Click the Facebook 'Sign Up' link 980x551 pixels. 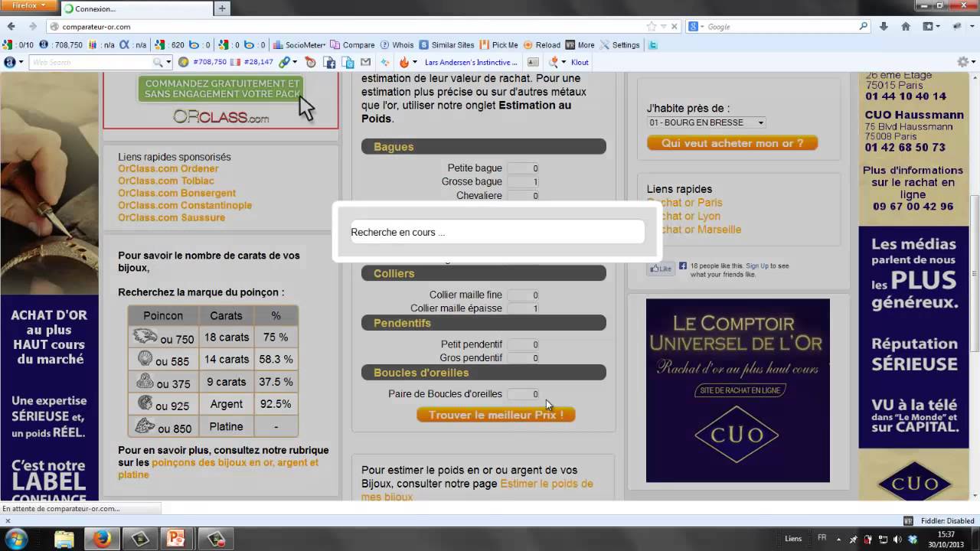pos(756,266)
